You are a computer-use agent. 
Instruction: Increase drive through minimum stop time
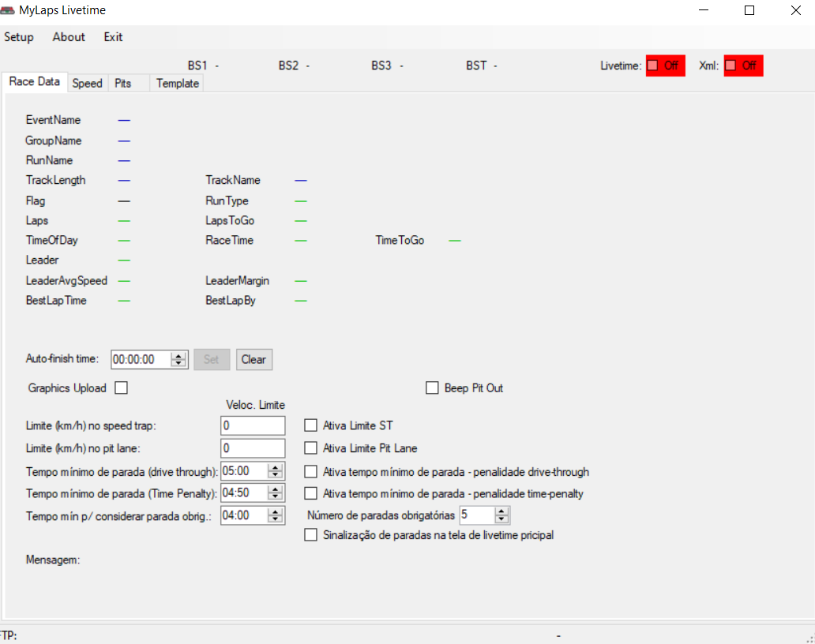pyautogui.click(x=276, y=467)
